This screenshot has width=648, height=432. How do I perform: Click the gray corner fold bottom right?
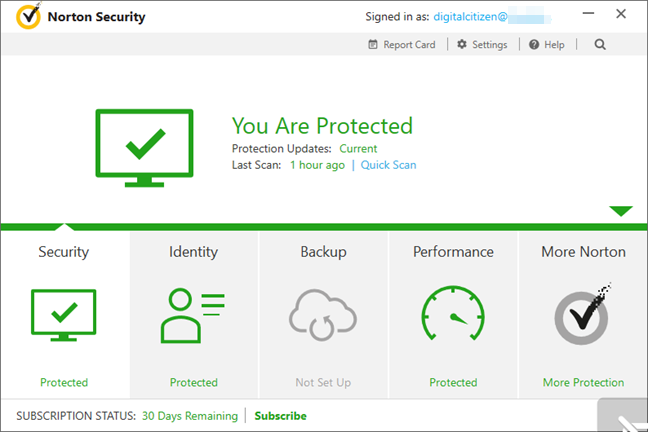(x=622, y=415)
